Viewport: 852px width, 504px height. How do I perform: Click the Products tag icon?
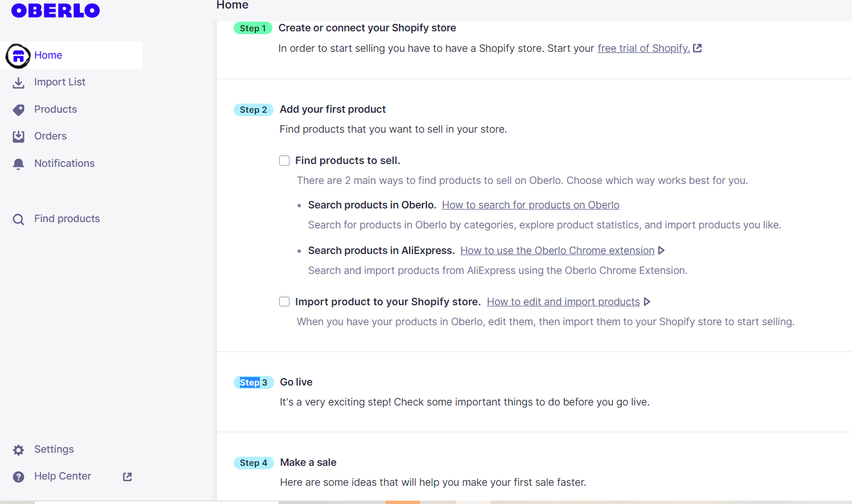(19, 110)
